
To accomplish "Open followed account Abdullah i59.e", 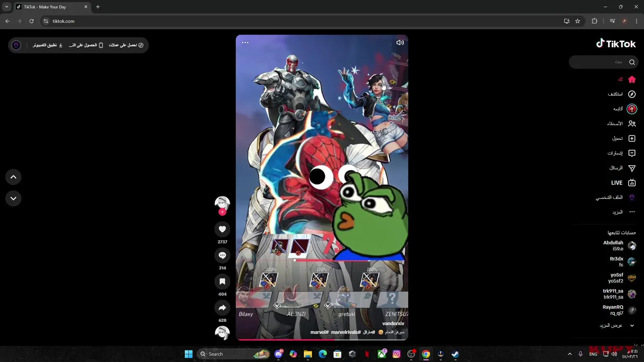I will click(619, 245).
